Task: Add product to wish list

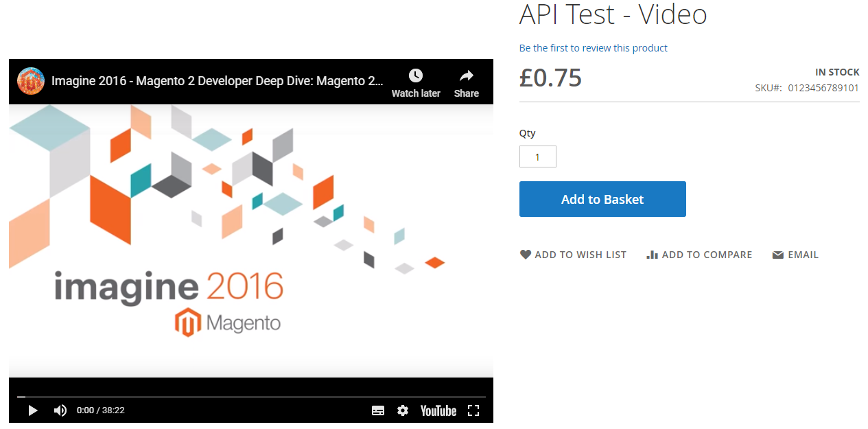Action: [x=573, y=255]
